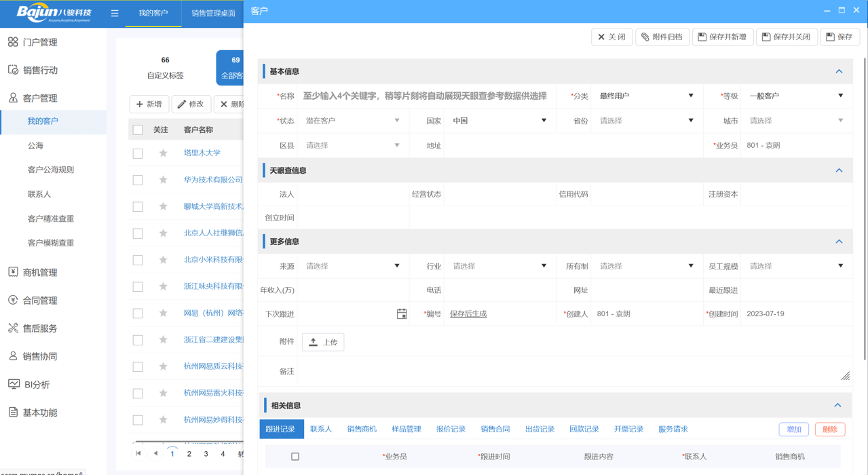Open the calendar picker for 下次跟进
The image size is (868, 475).
(x=402, y=313)
